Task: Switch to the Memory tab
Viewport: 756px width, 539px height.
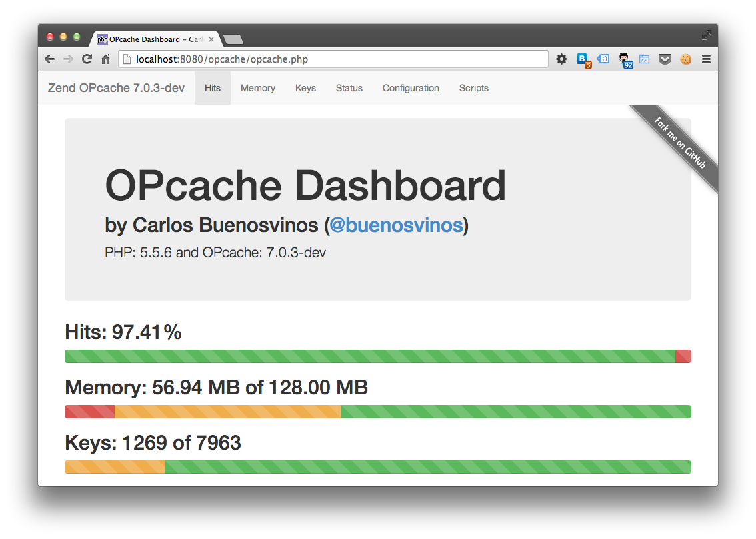Action: coord(258,88)
